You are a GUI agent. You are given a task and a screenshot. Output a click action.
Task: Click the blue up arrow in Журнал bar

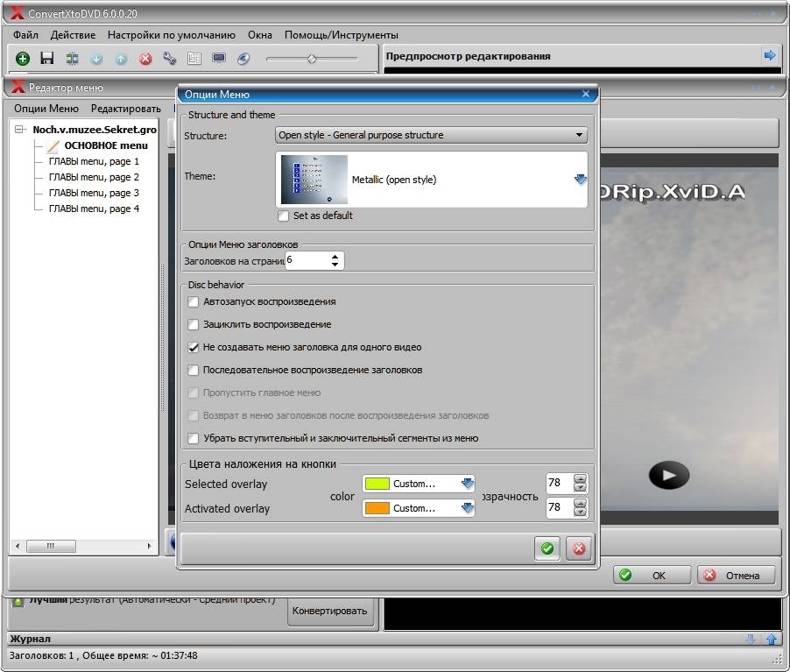(x=772, y=640)
